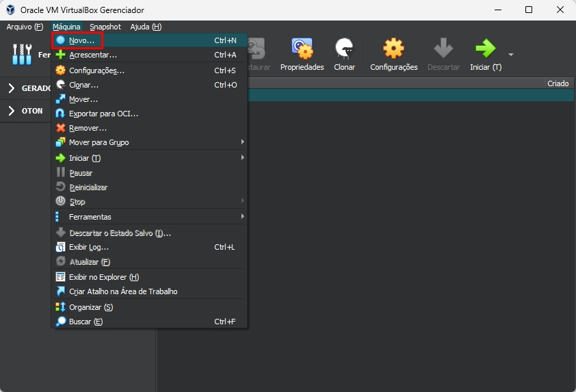Click the Exibir Log icon

(61, 247)
